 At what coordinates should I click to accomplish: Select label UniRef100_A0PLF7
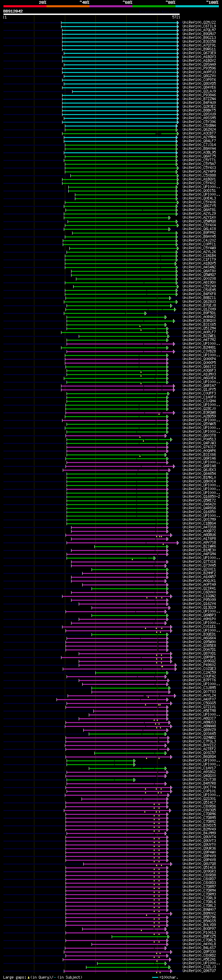[199, 332]
